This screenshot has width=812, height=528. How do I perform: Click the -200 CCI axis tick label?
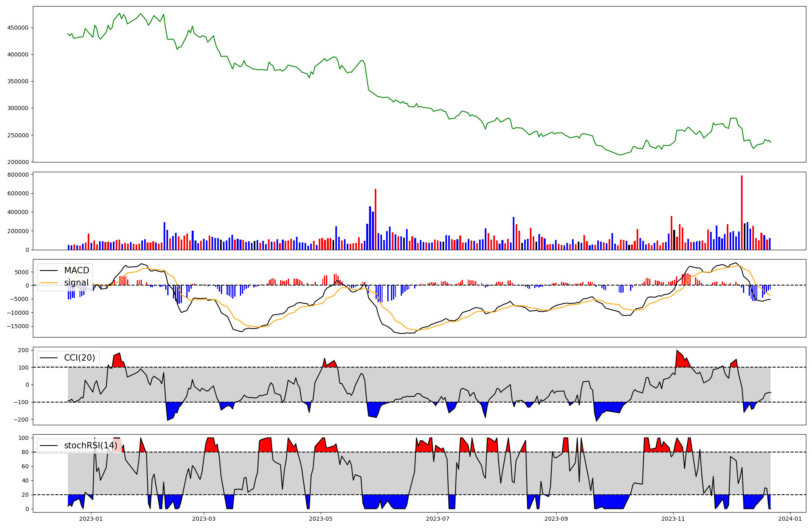coord(21,420)
